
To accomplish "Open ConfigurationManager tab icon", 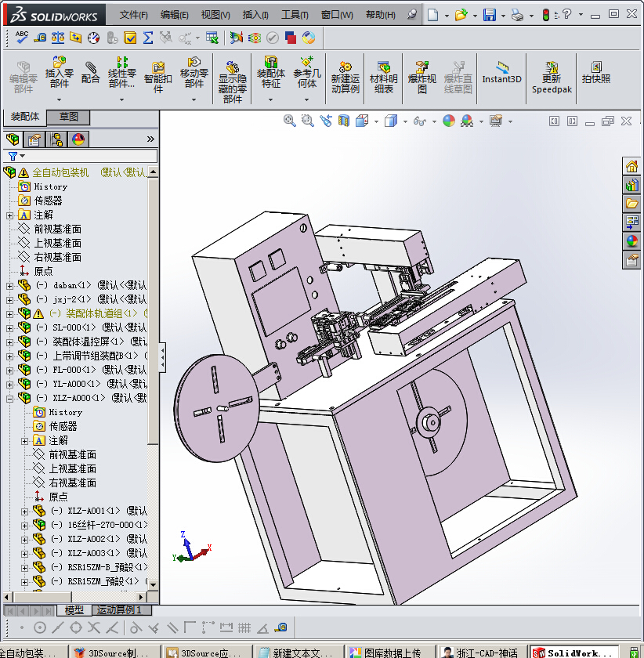I will [x=56, y=139].
